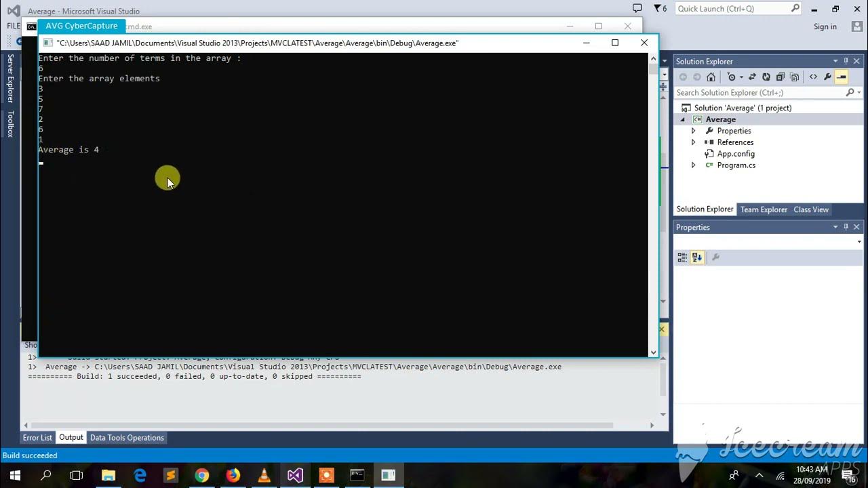Toggle Alphabetical sort in Properties panel
Screen dimensions: 868x488
coord(697,258)
